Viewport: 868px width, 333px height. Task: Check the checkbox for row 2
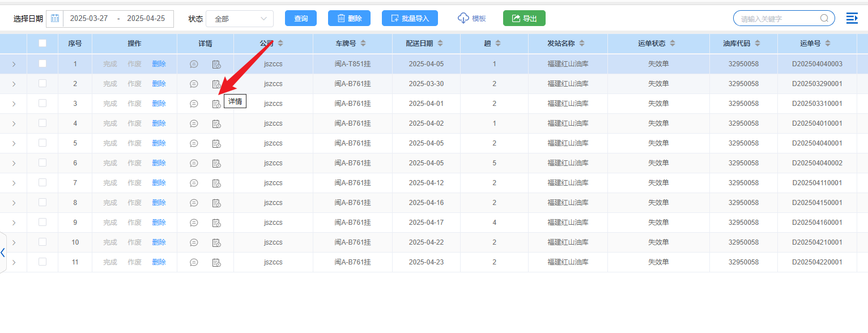pyautogui.click(x=42, y=83)
